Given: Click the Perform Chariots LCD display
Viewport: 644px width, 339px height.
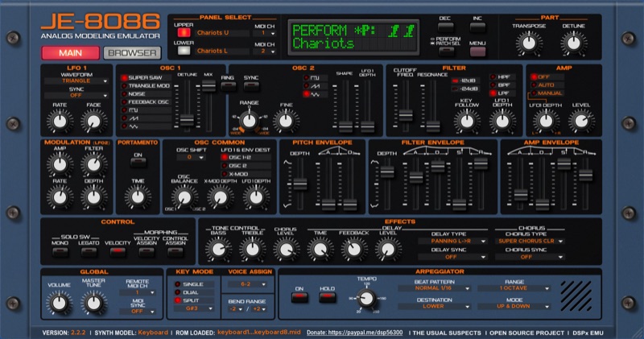Looking at the screenshot, I should click(x=353, y=37).
